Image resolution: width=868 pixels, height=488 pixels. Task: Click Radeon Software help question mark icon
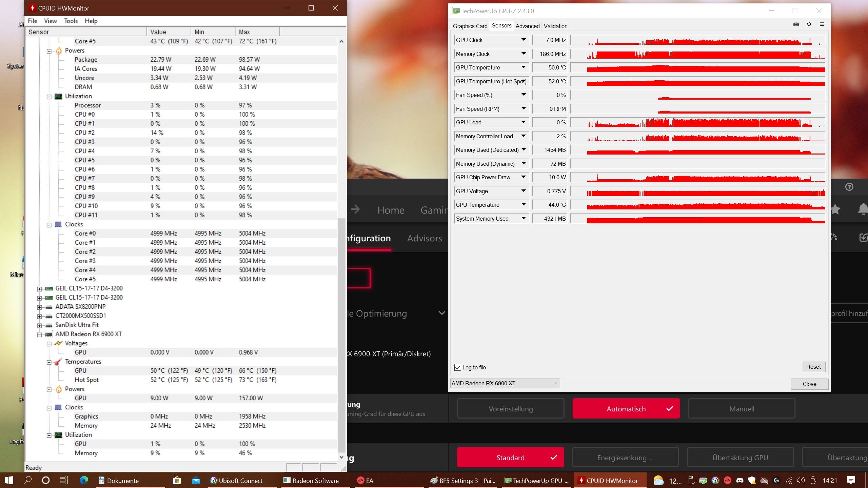coord(849,187)
